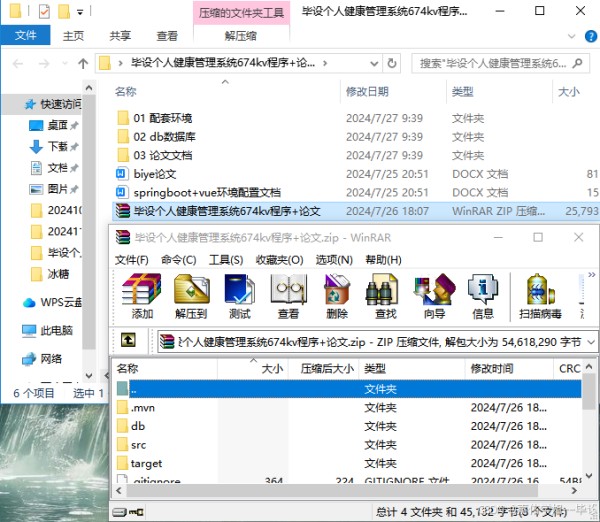
Task: Open WinRAR 命令(C) menu
Action: [179, 260]
